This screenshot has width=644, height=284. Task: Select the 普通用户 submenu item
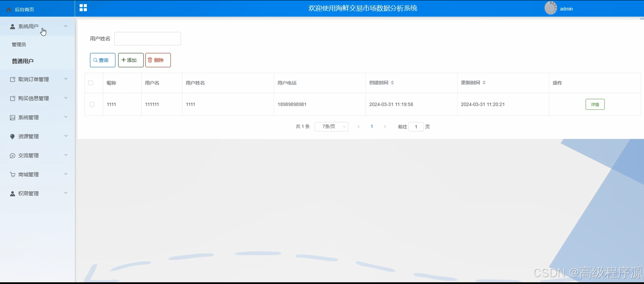pyautogui.click(x=23, y=61)
